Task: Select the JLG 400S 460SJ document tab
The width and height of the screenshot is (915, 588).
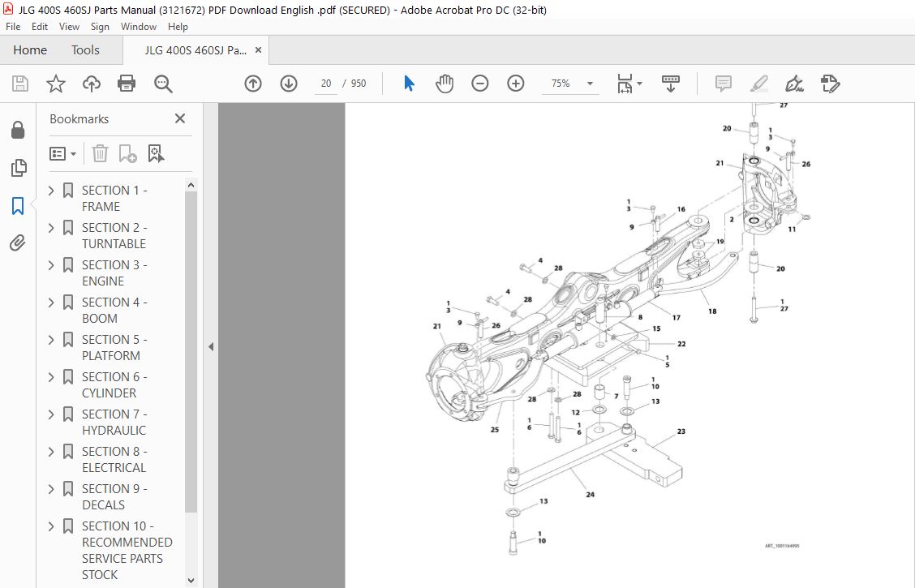Action: [x=195, y=50]
